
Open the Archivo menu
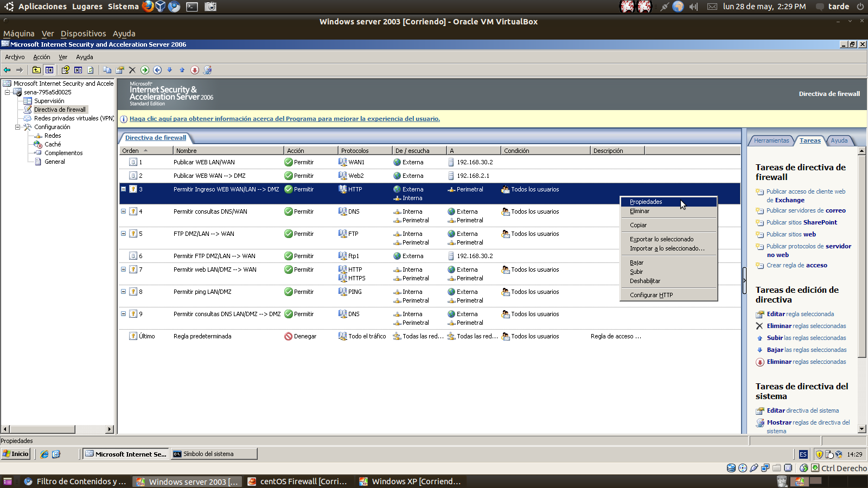(x=15, y=57)
